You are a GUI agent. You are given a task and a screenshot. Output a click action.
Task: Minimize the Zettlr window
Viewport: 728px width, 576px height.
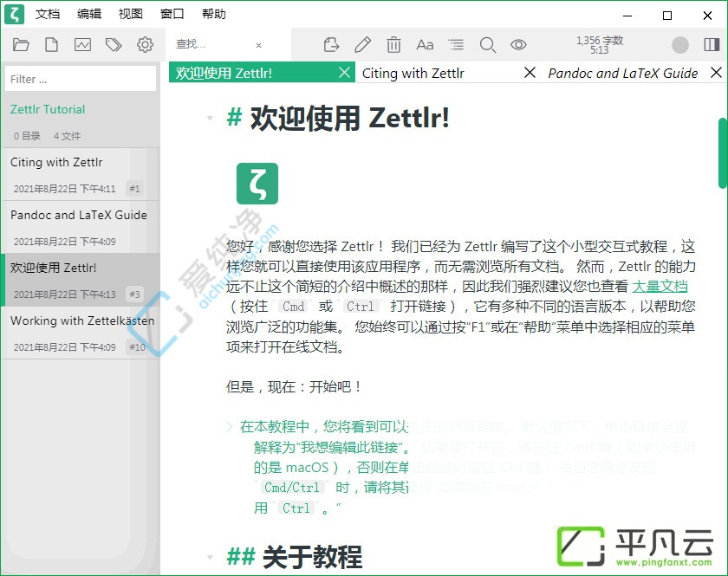627,16
